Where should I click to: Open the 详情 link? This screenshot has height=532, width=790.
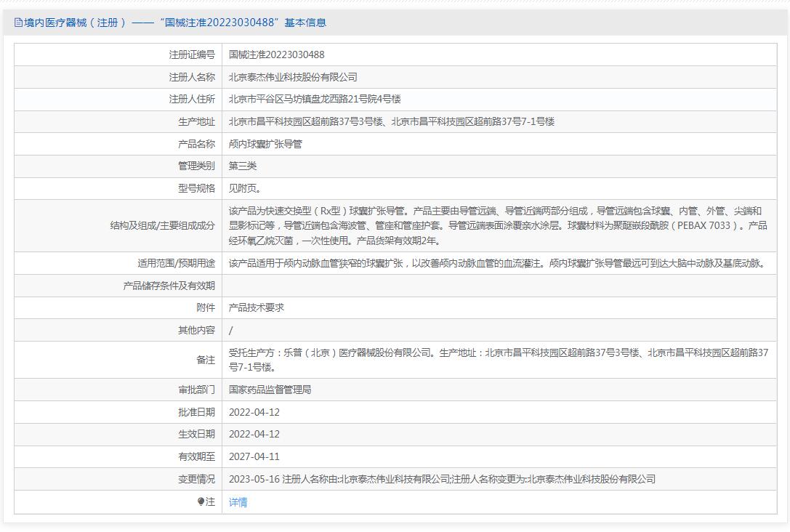(238, 502)
